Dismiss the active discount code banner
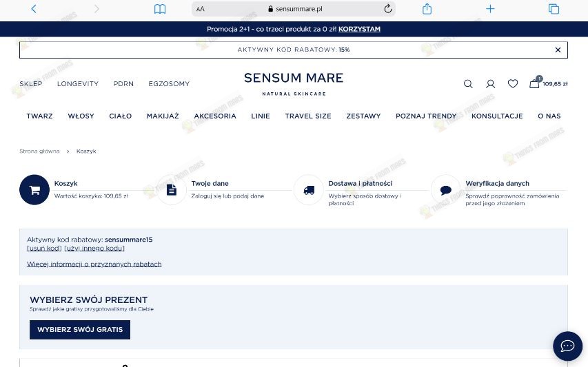Viewport: 588px width, 367px height. pos(558,50)
